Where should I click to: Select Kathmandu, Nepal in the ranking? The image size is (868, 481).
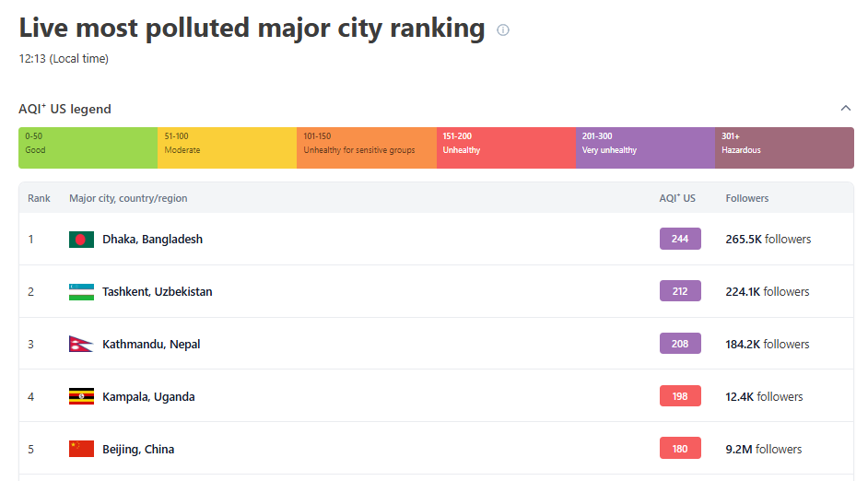click(151, 345)
